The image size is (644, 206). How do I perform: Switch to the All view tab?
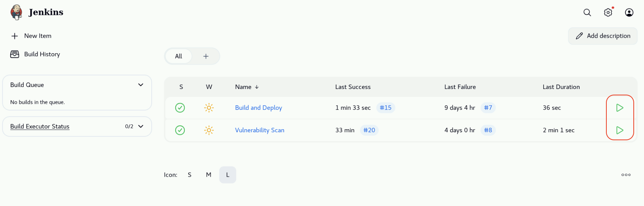click(x=178, y=56)
